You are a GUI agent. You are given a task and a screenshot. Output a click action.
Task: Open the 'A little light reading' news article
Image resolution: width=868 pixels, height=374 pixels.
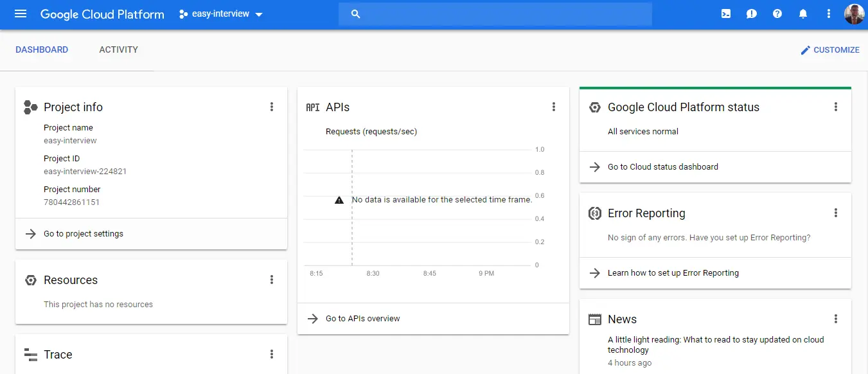tap(716, 344)
